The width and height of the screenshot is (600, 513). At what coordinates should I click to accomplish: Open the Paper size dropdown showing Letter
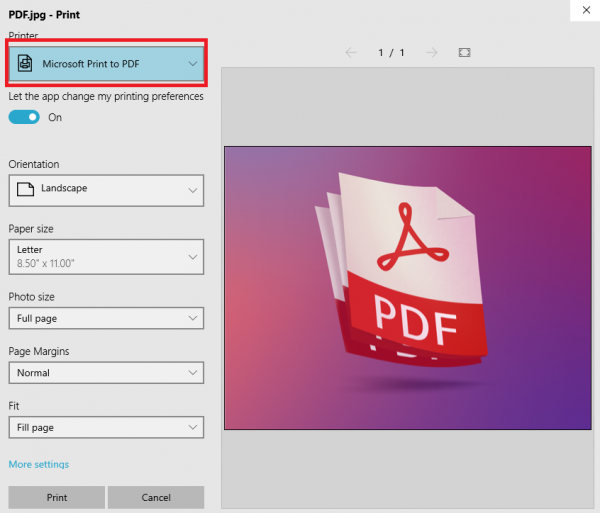(106, 257)
